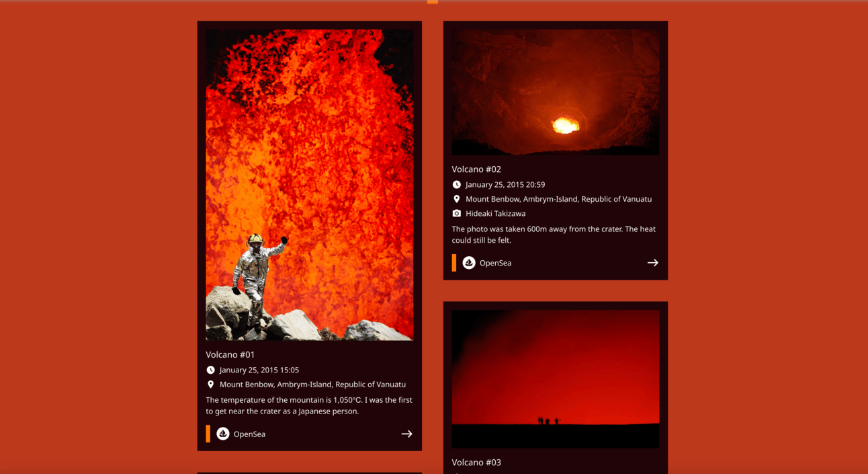Click the arrow icon on the Volcano #02 card
Image resolution: width=868 pixels, height=474 pixels.
[x=653, y=263]
